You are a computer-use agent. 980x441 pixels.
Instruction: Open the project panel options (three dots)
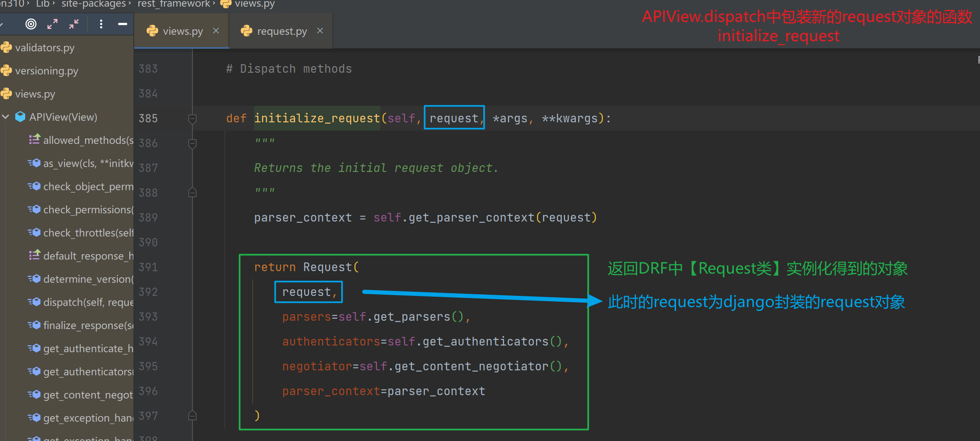pos(101,24)
